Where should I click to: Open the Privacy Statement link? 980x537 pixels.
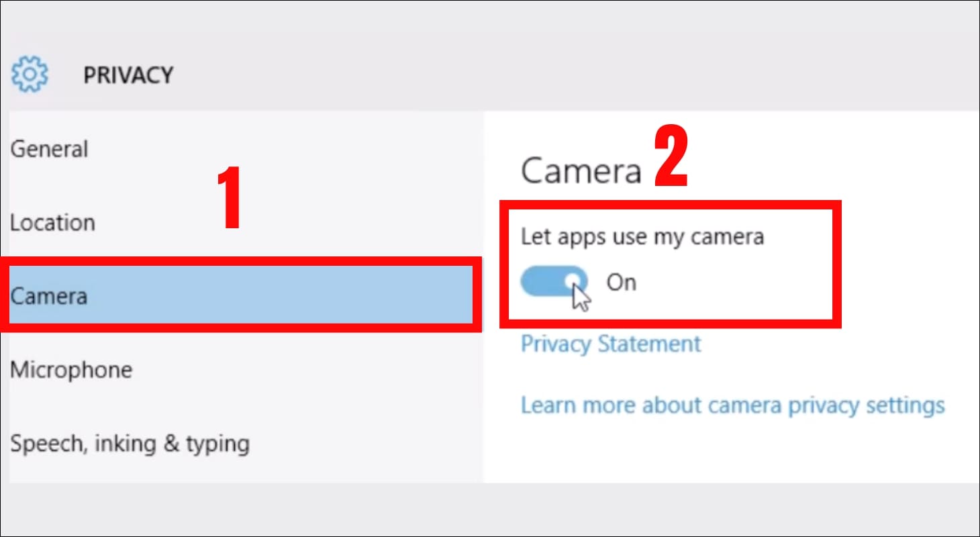click(x=611, y=344)
